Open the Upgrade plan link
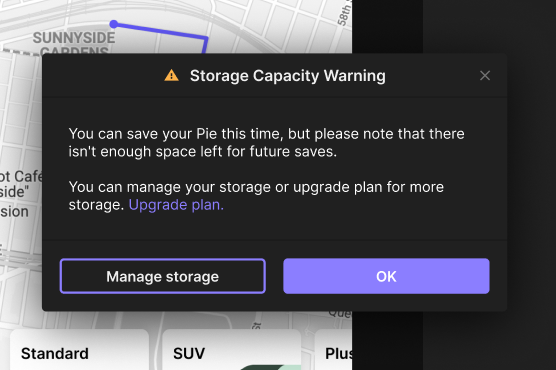The width and height of the screenshot is (556, 370). coord(176,205)
